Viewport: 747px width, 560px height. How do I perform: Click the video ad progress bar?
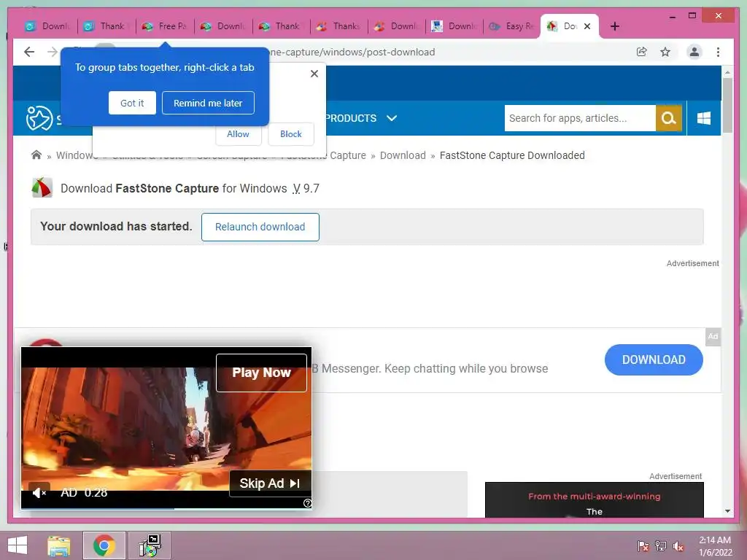pos(166,508)
